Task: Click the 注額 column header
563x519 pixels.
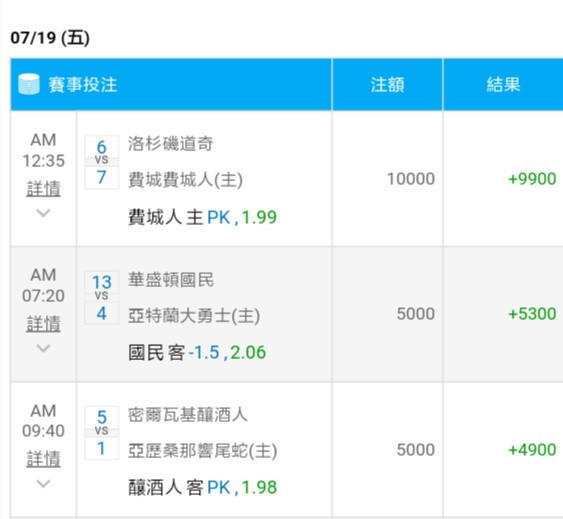Action: click(387, 85)
